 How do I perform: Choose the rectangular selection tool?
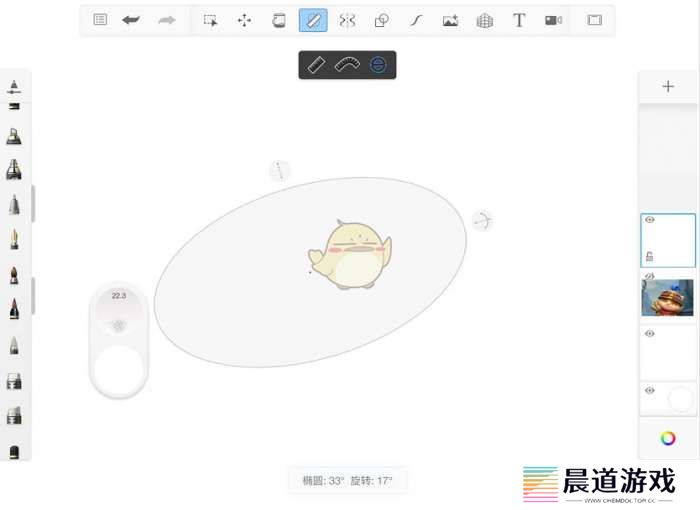[210, 20]
